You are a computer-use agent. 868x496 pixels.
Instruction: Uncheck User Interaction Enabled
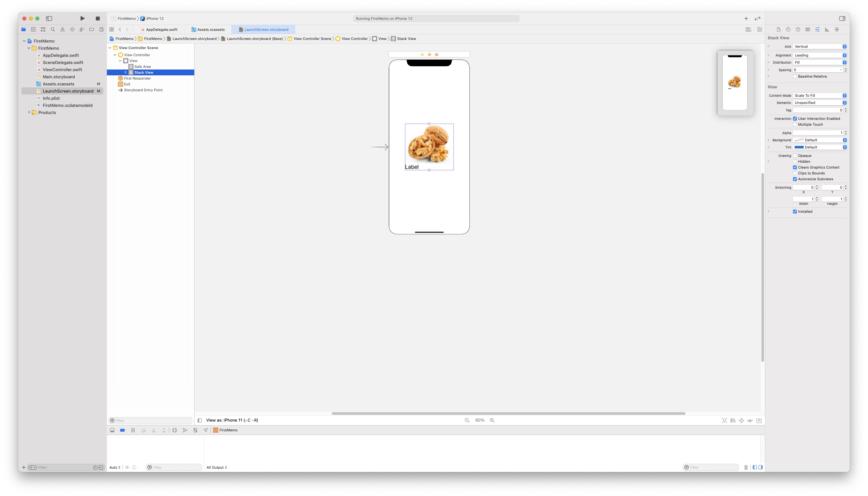coord(795,119)
